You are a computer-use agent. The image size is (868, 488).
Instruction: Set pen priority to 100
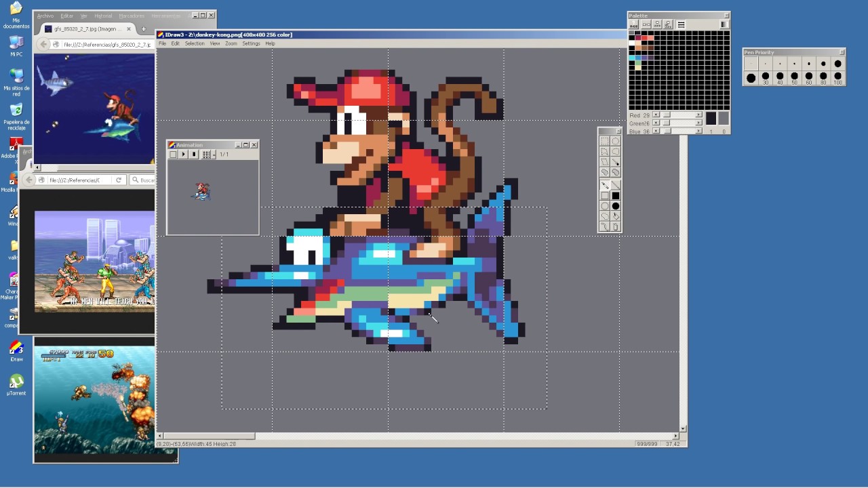(838, 78)
